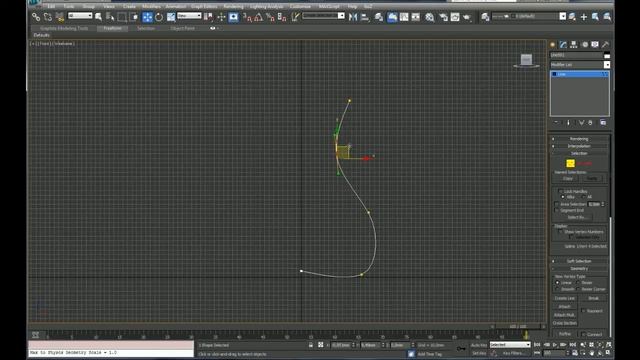Open the named selection sets dropdown

click(x=323, y=16)
